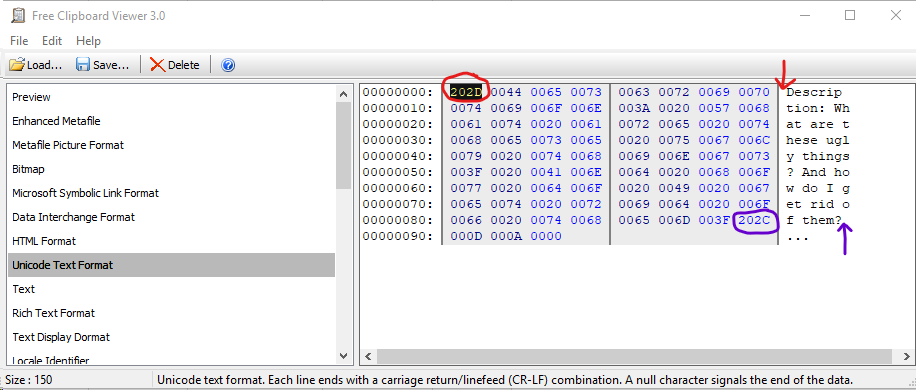Select the plain Text format entry
This screenshot has height=390, width=916.
click(x=172, y=288)
